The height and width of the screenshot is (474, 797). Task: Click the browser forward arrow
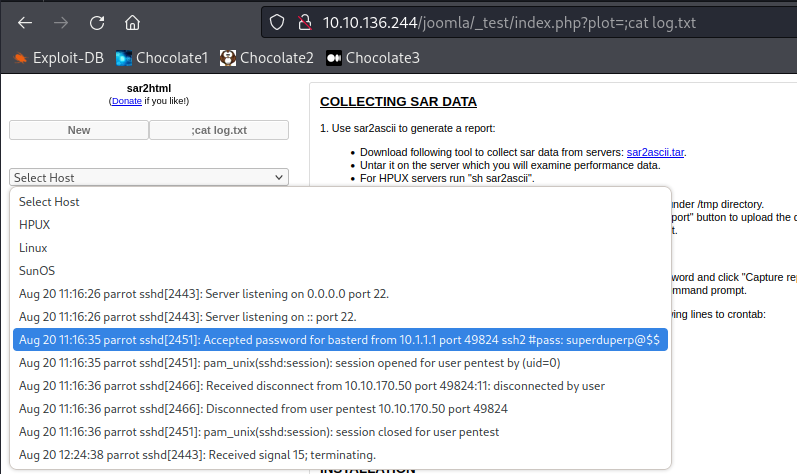point(61,22)
